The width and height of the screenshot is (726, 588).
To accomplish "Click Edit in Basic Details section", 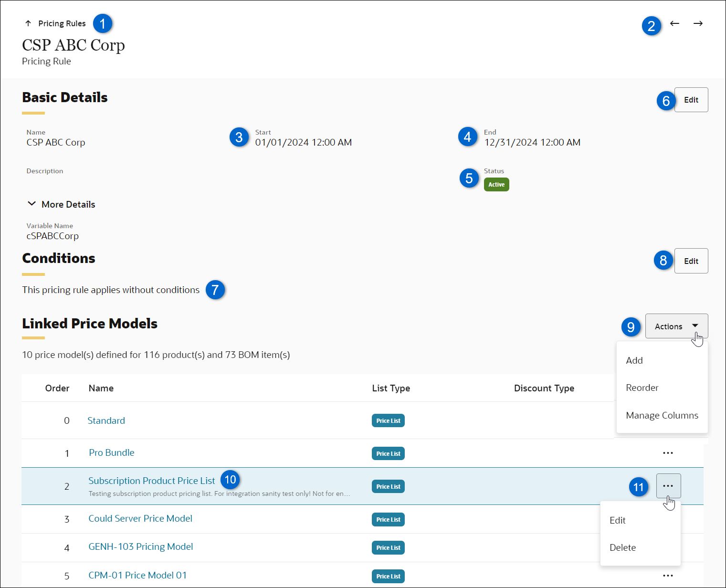I will (x=691, y=100).
